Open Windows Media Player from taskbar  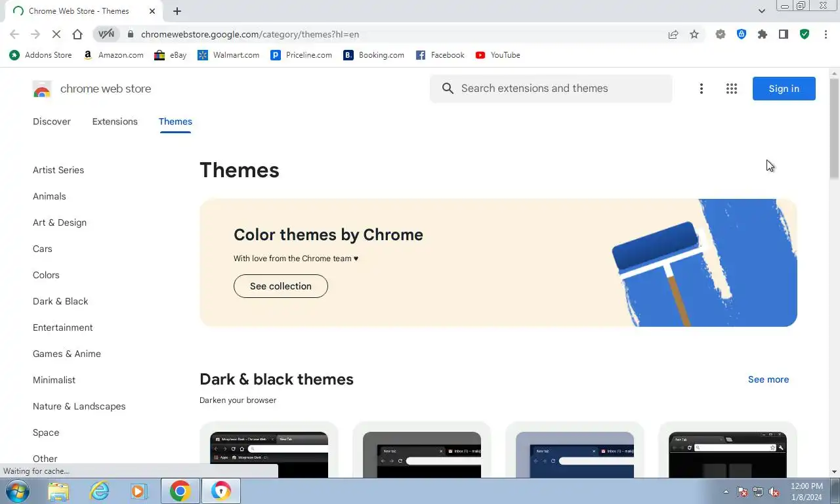pyautogui.click(x=138, y=491)
